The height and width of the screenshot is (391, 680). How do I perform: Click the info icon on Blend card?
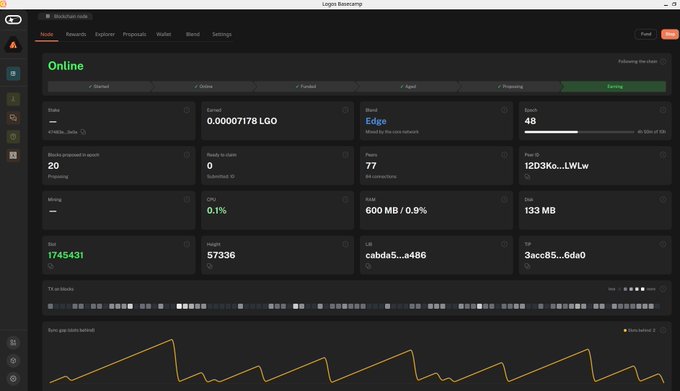point(504,110)
